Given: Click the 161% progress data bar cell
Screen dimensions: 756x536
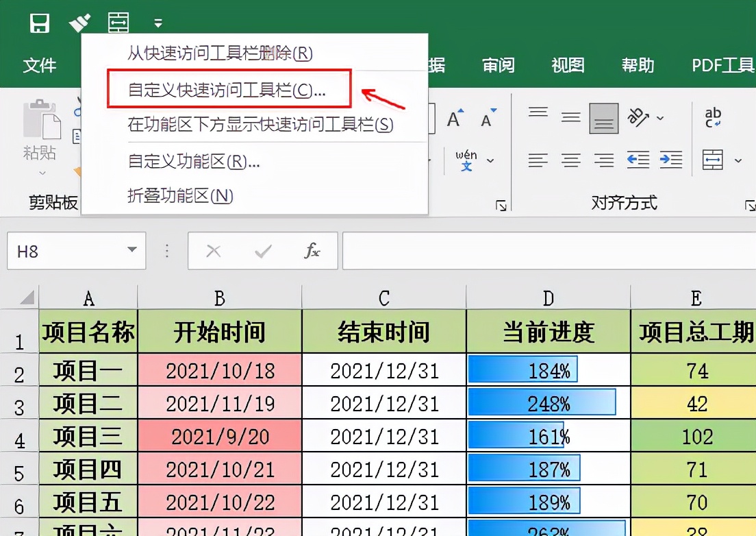Looking at the screenshot, I should [549, 436].
